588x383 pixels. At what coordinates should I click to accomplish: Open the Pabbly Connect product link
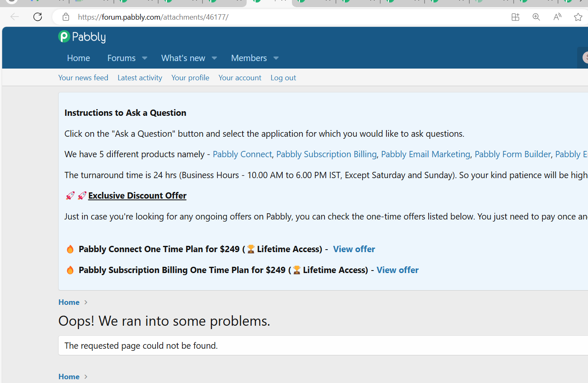coord(242,154)
